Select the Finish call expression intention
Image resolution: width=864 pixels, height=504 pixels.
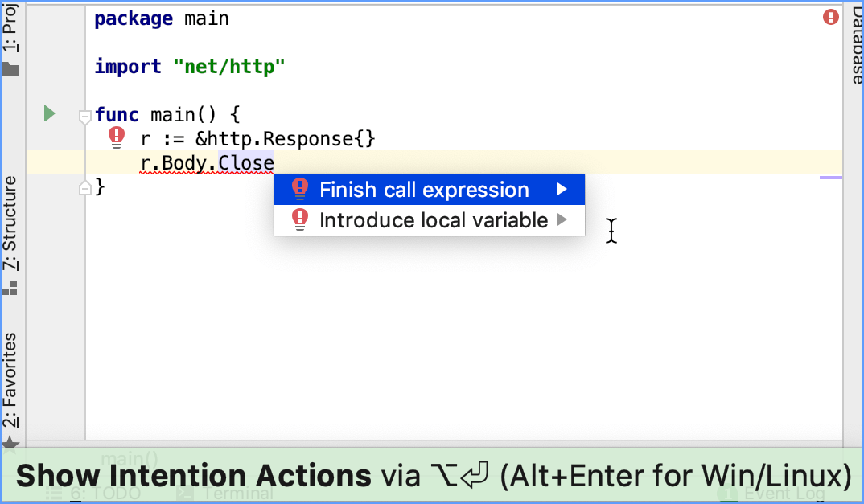(424, 190)
